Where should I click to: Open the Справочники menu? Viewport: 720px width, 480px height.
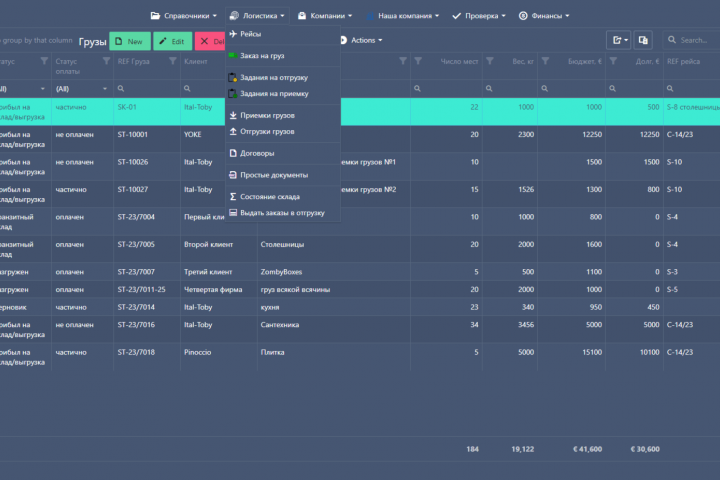tap(183, 16)
